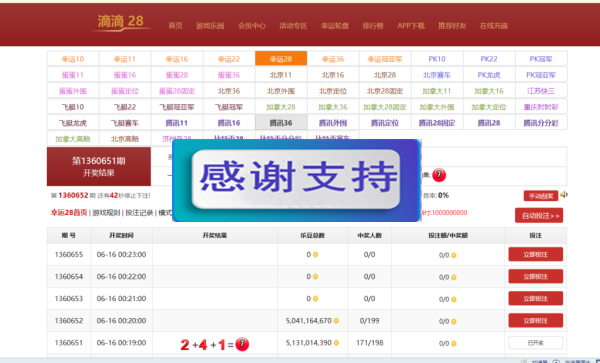Click the red result ball in row 1360651
Screen dimensions: 600x363
click(242, 344)
